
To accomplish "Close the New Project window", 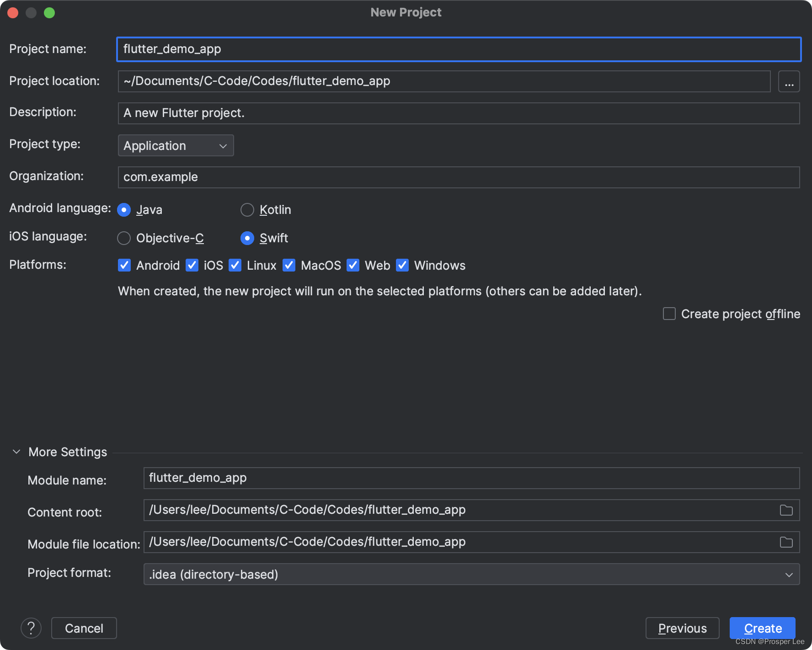I will pos(13,13).
